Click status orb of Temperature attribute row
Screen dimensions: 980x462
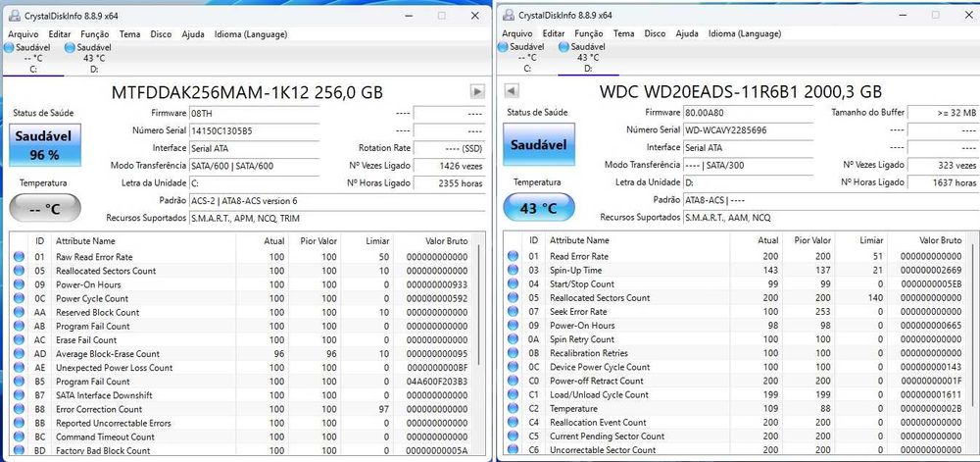tap(514, 408)
